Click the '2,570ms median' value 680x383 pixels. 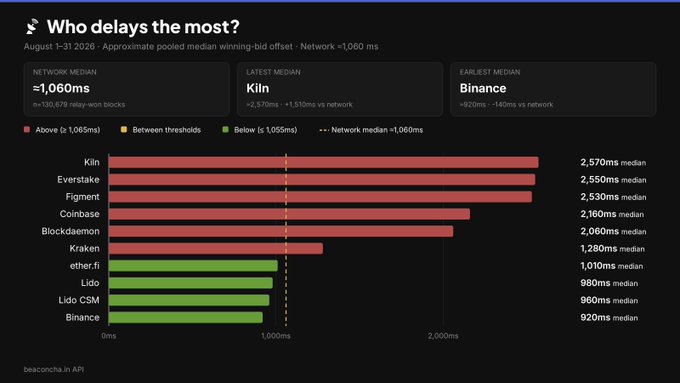tap(613, 162)
